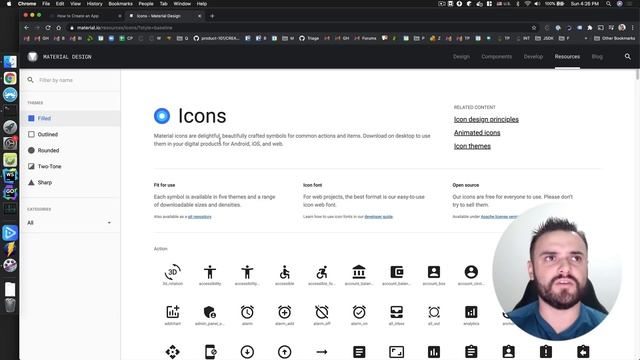Select the right arrow icon

point(322,352)
